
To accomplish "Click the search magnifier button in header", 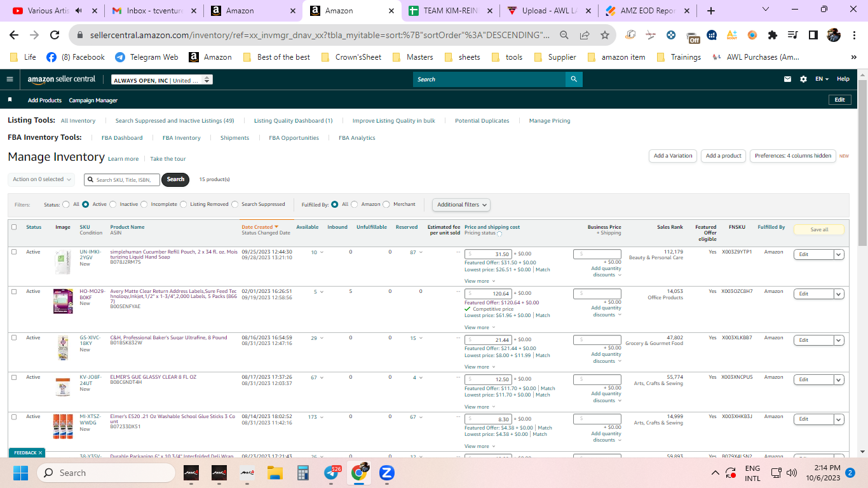I will click(x=574, y=79).
